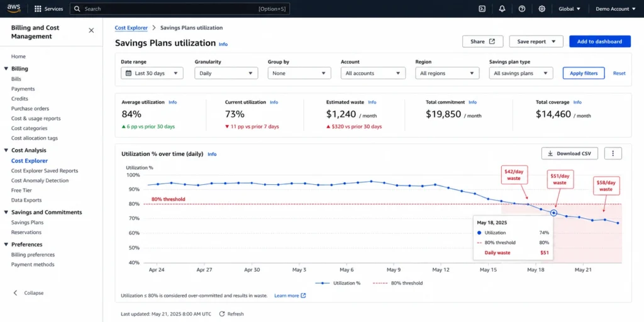Click the Share button
This screenshot has width=644, height=322.
482,42
